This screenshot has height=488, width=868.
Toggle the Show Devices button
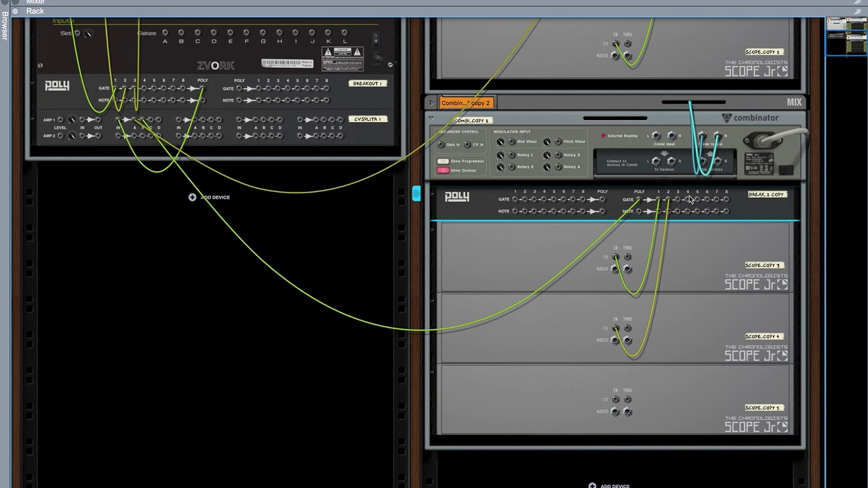[x=443, y=170]
